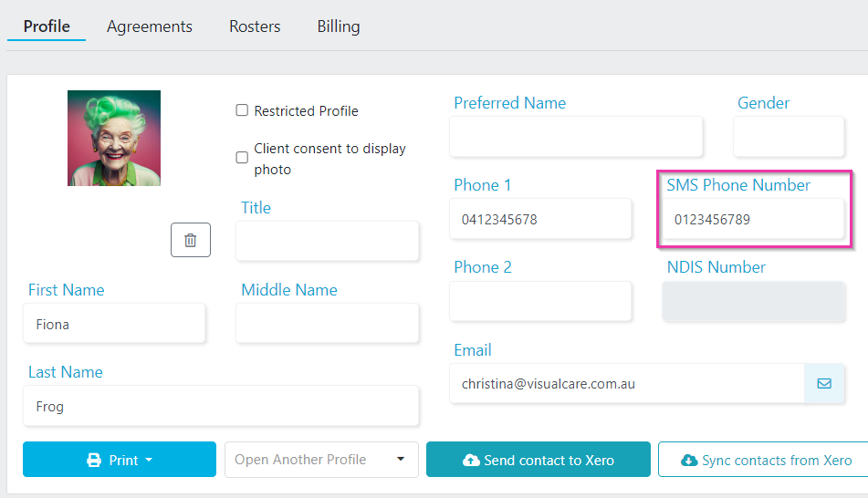Select the Last Name field containing Frog
This screenshot has height=498, width=868.
coord(221,406)
